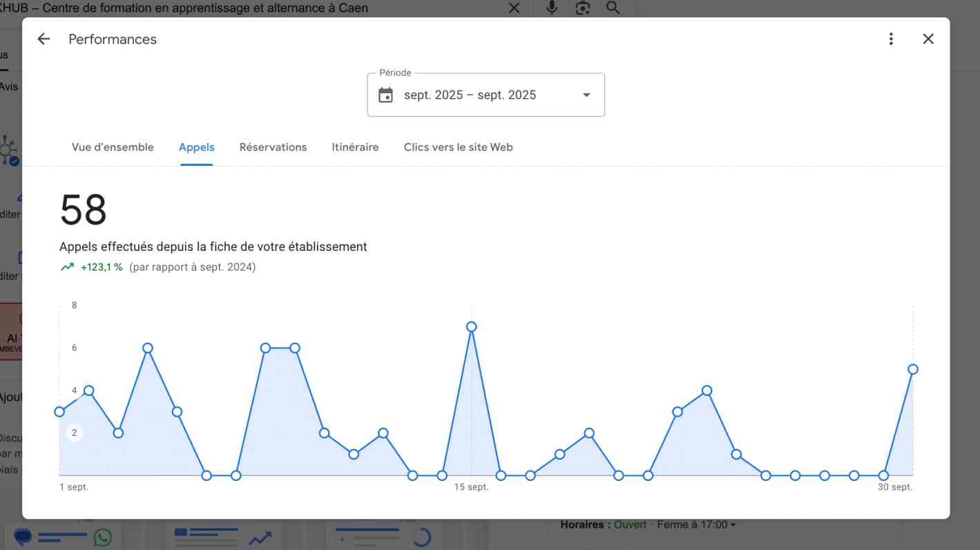The height and width of the screenshot is (550, 980).
Task: Open the Réservations tab
Action: [273, 146]
